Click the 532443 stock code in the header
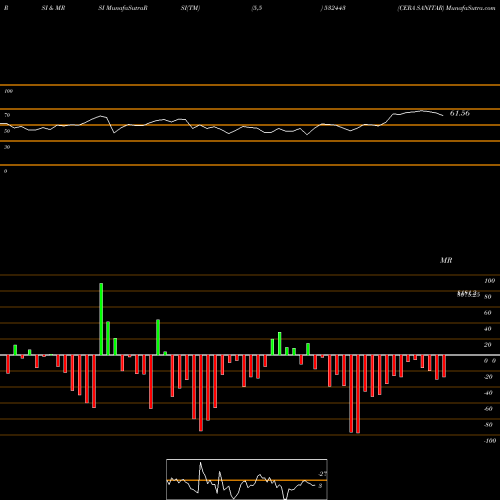 click(x=334, y=8)
